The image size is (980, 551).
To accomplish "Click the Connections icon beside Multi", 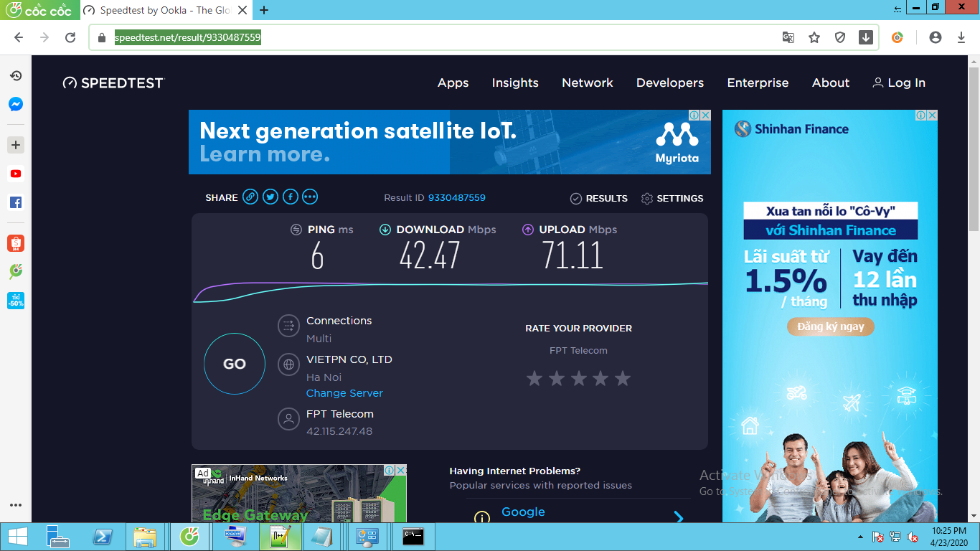I will pyautogui.click(x=288, y=326).
